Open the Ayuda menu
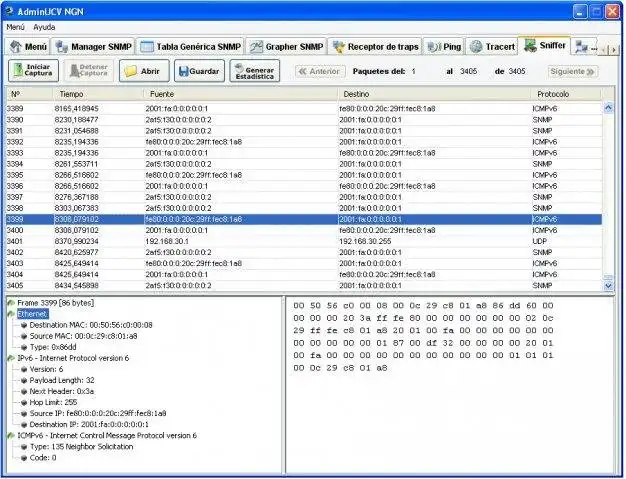Image resolution: width=626 pixels, height=479 pixels. pos(44,27)
